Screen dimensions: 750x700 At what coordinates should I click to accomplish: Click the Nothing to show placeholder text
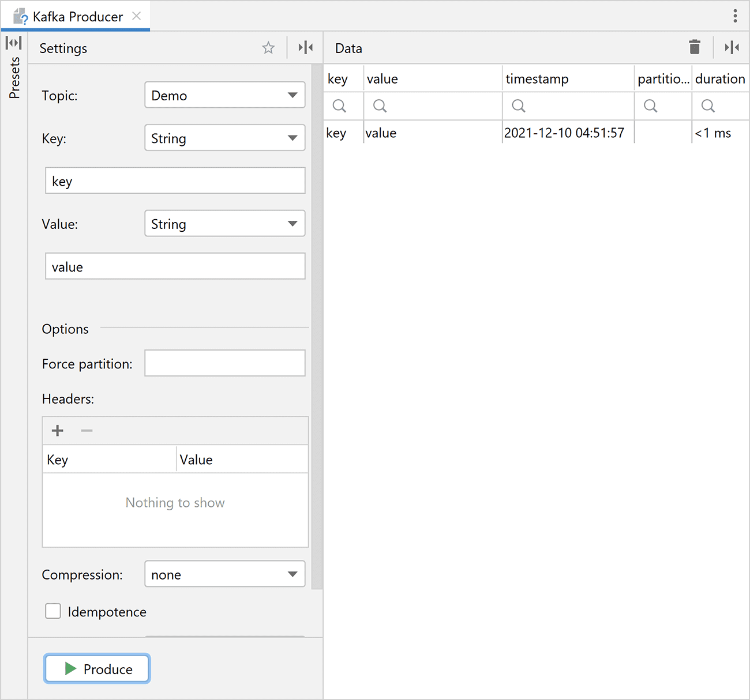click(175, 503)
